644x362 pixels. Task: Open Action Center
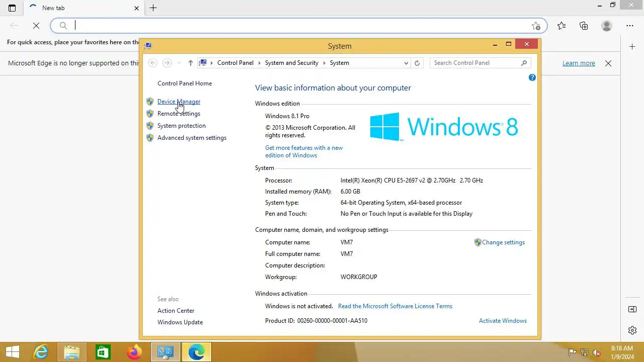[176, 311]
